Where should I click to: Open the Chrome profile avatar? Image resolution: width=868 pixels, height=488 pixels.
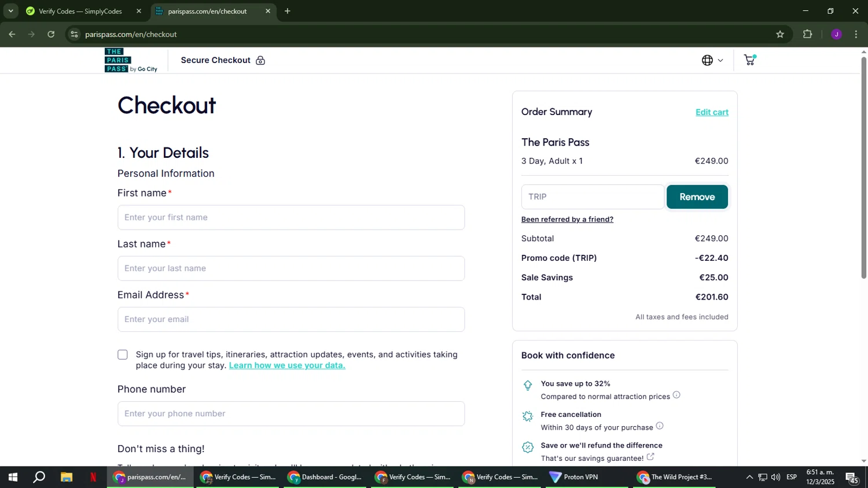click(x=836, y=34)
